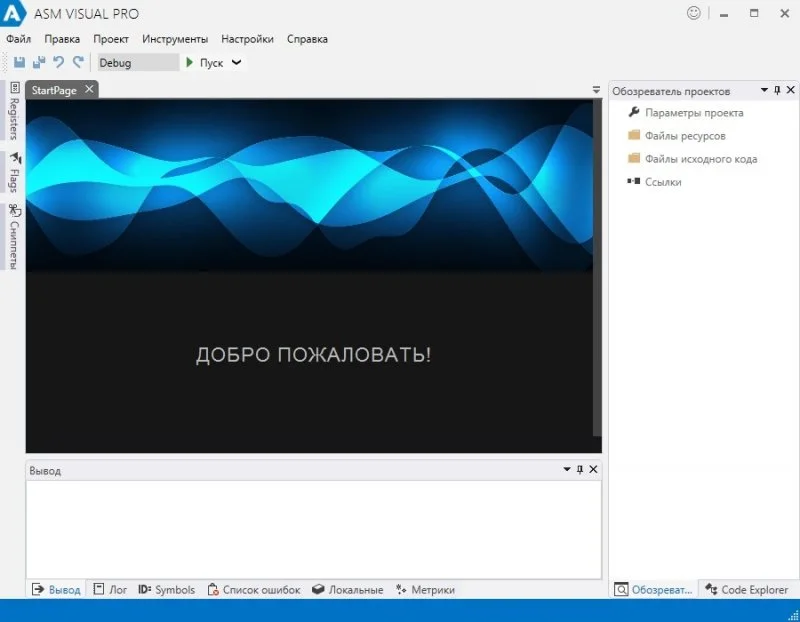Select Файлы исходного кода folder

(x=701, y=159)
